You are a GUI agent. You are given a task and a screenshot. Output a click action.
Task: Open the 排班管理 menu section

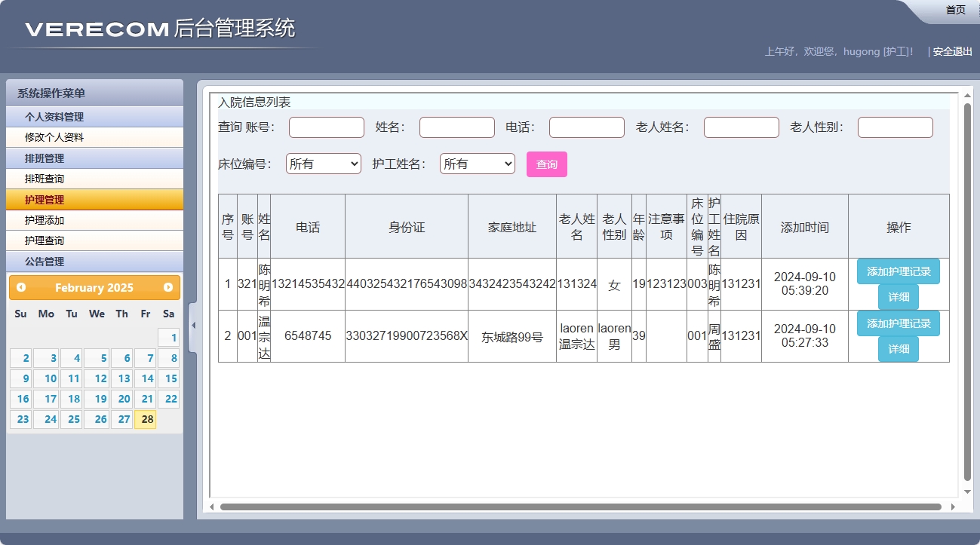[x=94, y=158]
